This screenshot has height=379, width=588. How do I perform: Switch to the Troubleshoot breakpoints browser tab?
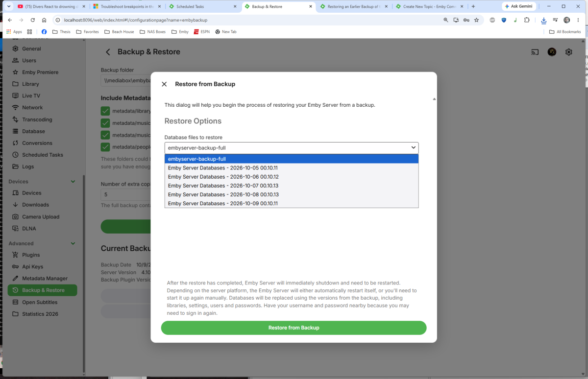[126, 6]
